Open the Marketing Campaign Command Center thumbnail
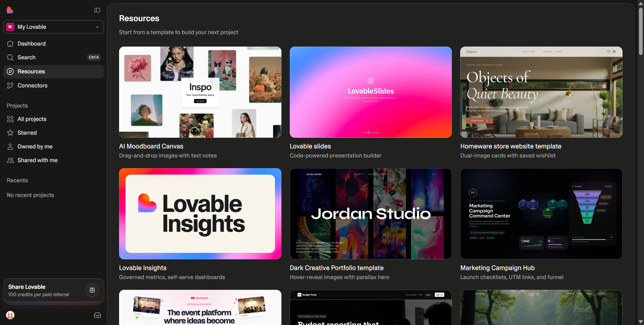The image size is (644, 325). point(541,214)
